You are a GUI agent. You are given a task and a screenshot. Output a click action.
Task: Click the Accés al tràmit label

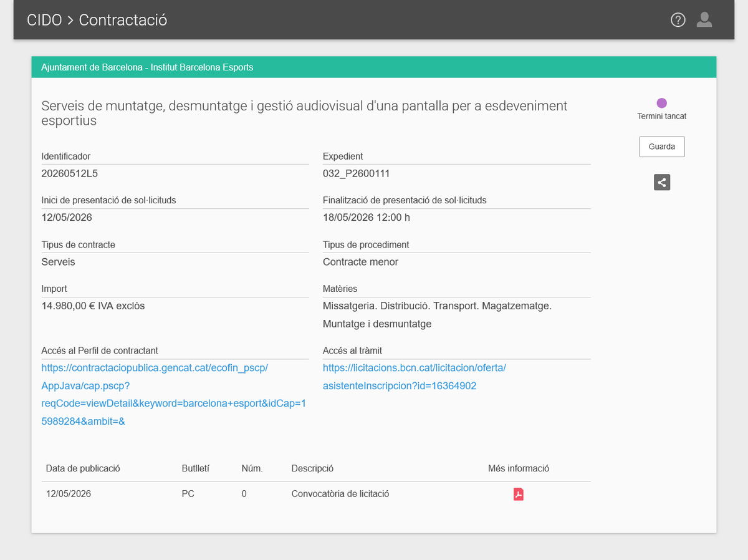click(x=353, y=351)
